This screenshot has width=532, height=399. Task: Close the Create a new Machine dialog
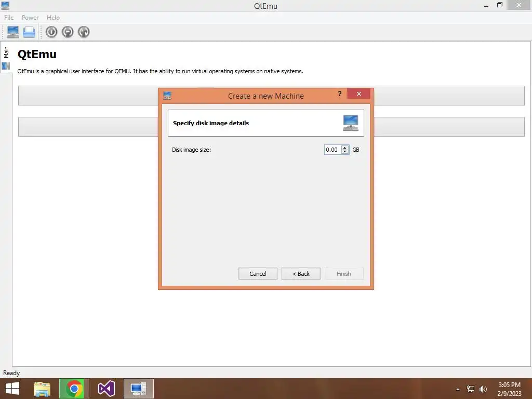pyautogui.click(x=358, y=94)
